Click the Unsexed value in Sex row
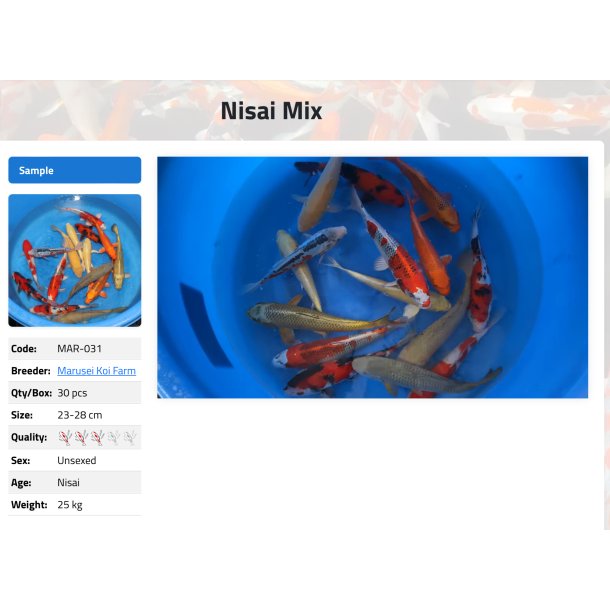The height and width of the screenshot is (610, 610). (77, 460)
